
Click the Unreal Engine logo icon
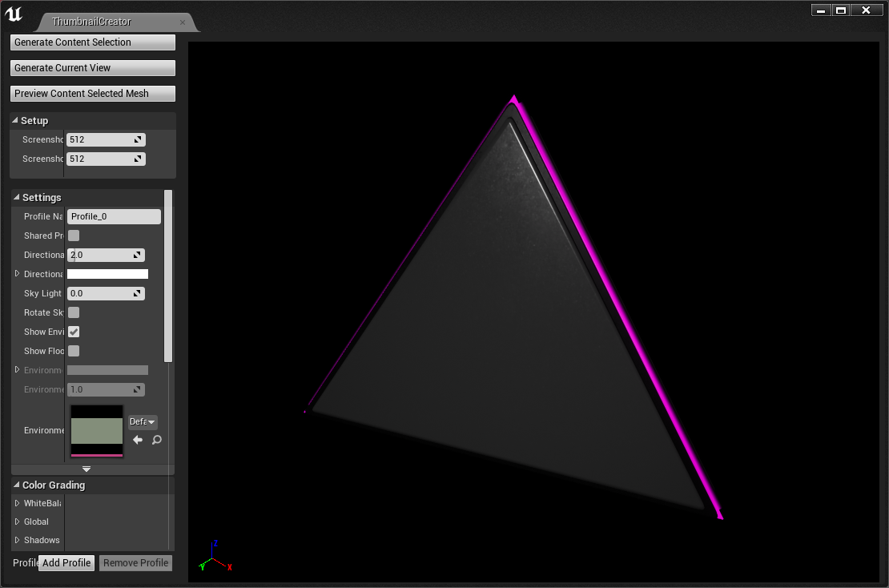14,13
